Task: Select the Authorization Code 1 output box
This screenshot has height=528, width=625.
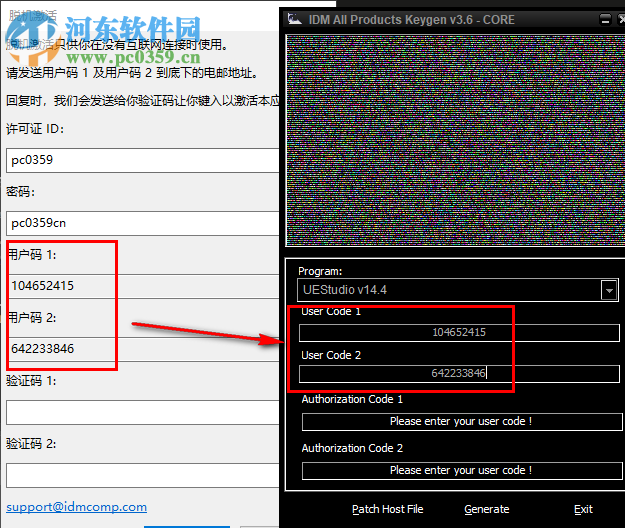Action: coord(461,421)
